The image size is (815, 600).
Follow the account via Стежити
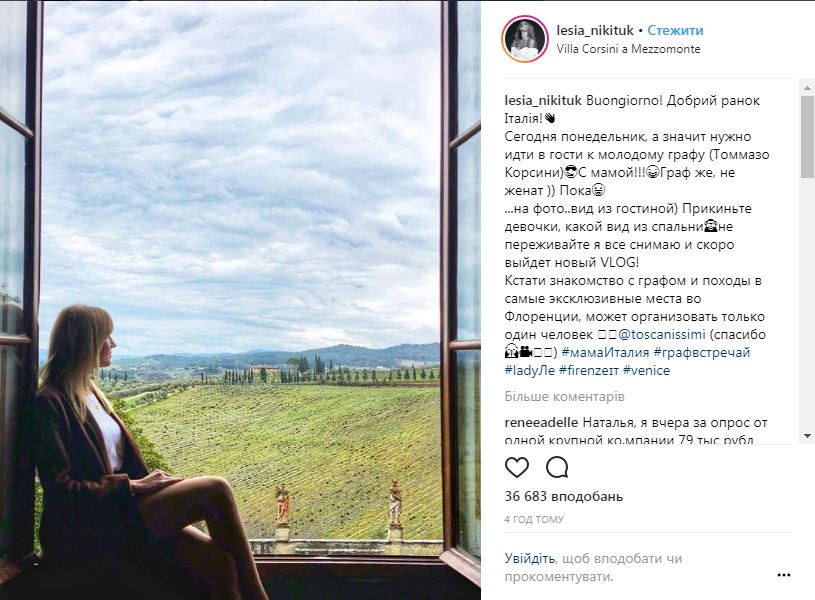(x=675, y=31)
